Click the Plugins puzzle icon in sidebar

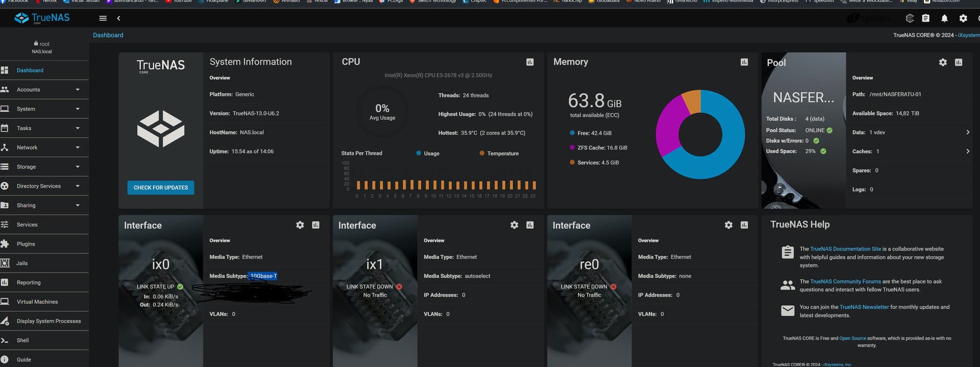[5, 244]
